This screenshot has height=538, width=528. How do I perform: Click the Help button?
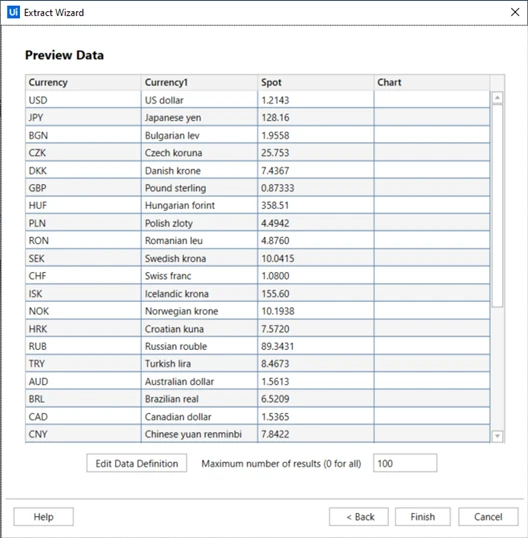[x=44, y=517]
